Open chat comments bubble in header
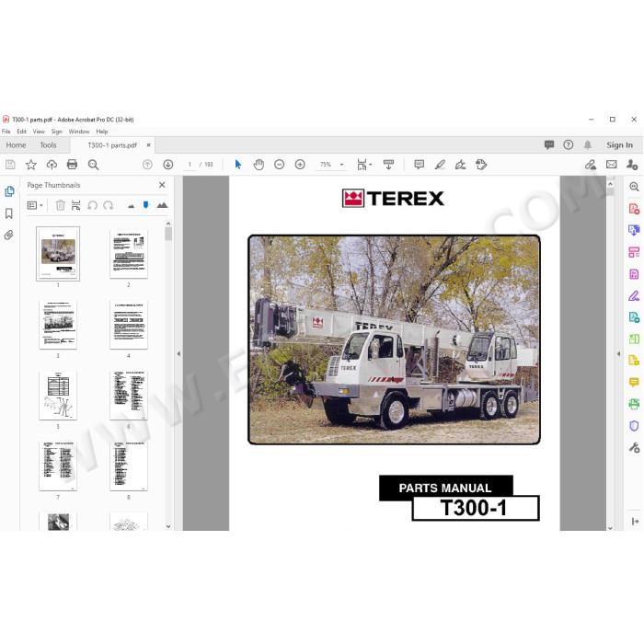Image resolution: width=644 pixels, height=644 pixels. pos(548,144)
